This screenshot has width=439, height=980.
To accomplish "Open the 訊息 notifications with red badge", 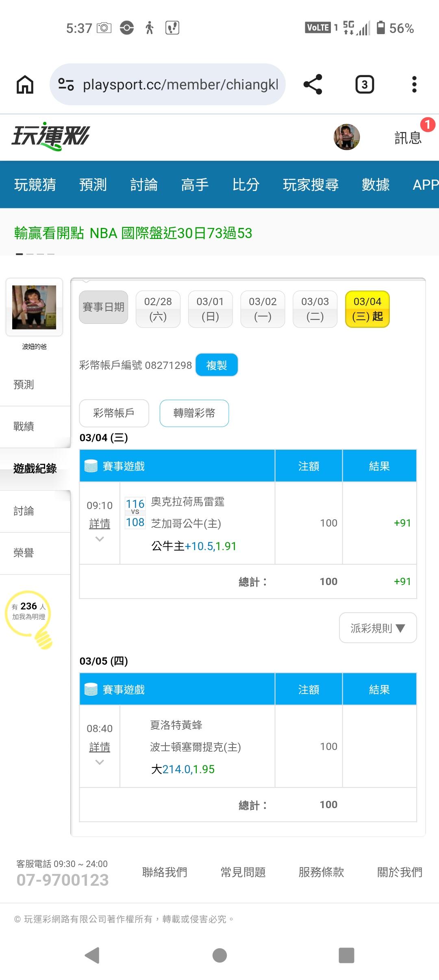I will (408, 138).
